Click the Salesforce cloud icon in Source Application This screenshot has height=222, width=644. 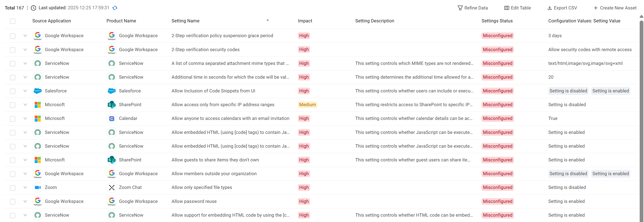coord(38,91)
